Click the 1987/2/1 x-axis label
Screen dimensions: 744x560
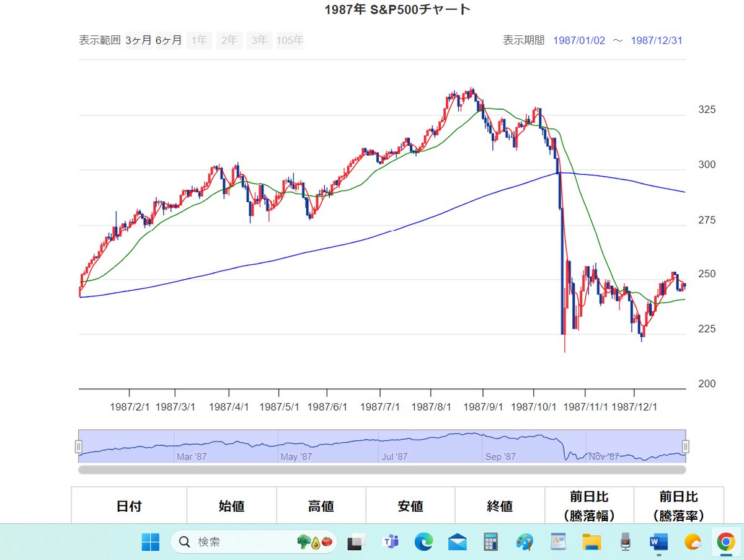point(130,407)
